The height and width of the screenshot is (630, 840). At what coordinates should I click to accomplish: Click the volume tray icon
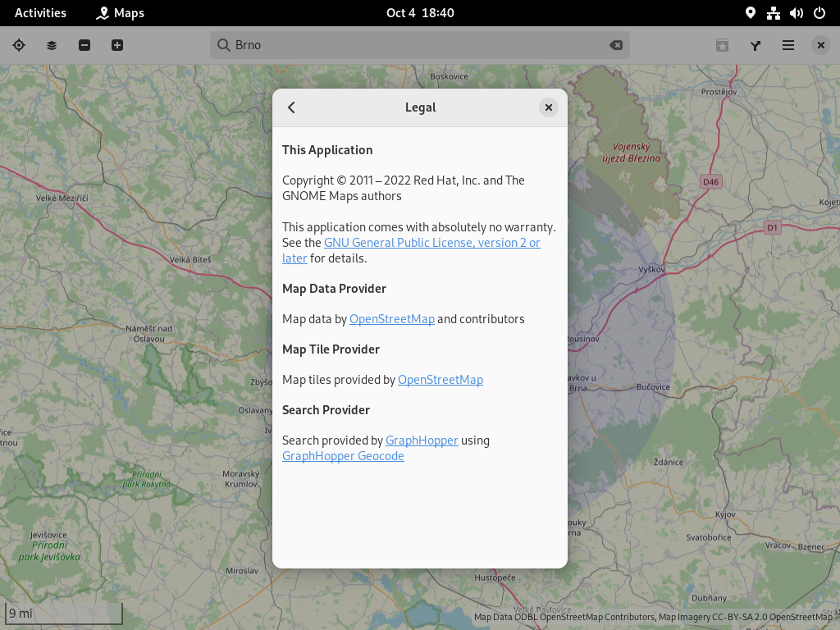(796, 13)
